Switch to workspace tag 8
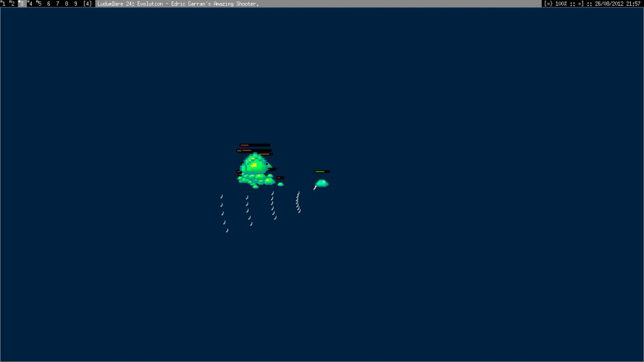 tap(67, 4)
